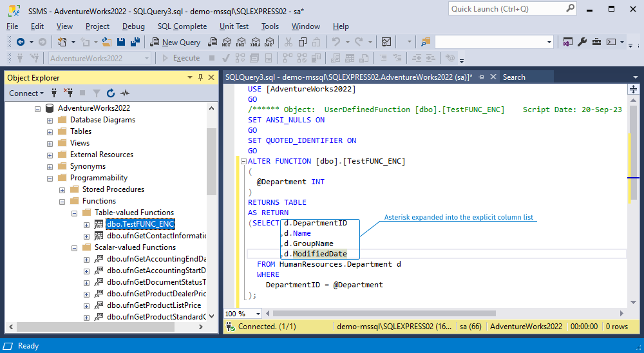This screenshot has width=644, height=353.
Task: Click the Database Engine Query icon
Action: pos(213,42)
